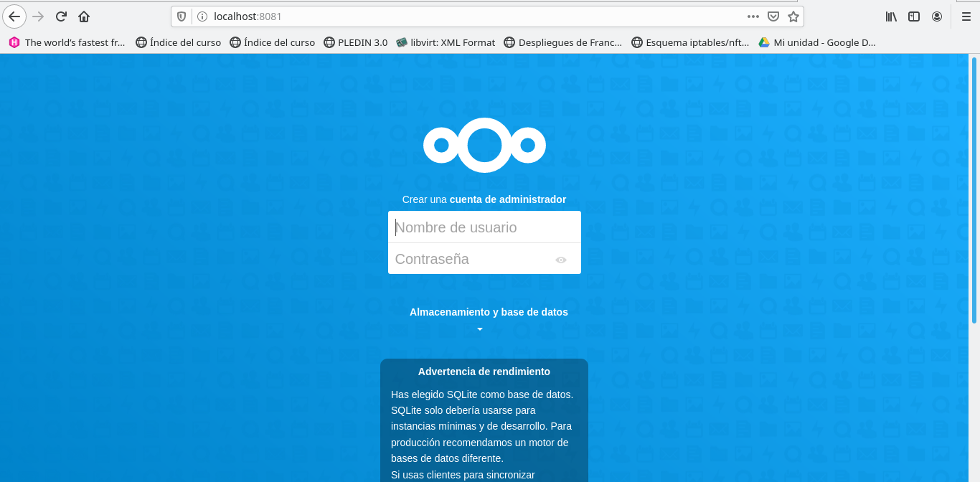Viewport: 980px width, 482px height.
Task: Open the second "Índice del curso" bookmark
Action: point(272,42)
